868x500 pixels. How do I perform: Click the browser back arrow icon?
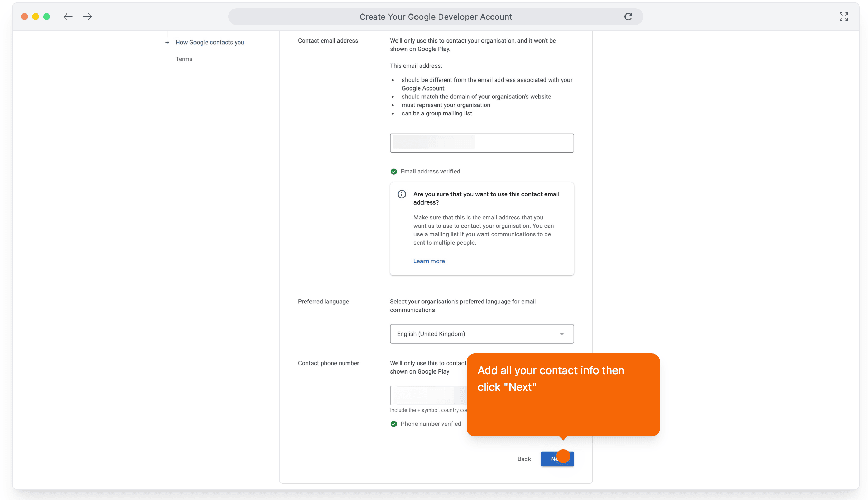coord(68,17)
